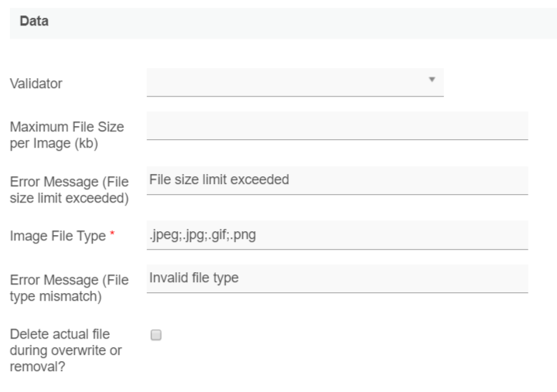Click the 'Invalid file type' text
Screen dimensions: 557x392
(193, 278)
